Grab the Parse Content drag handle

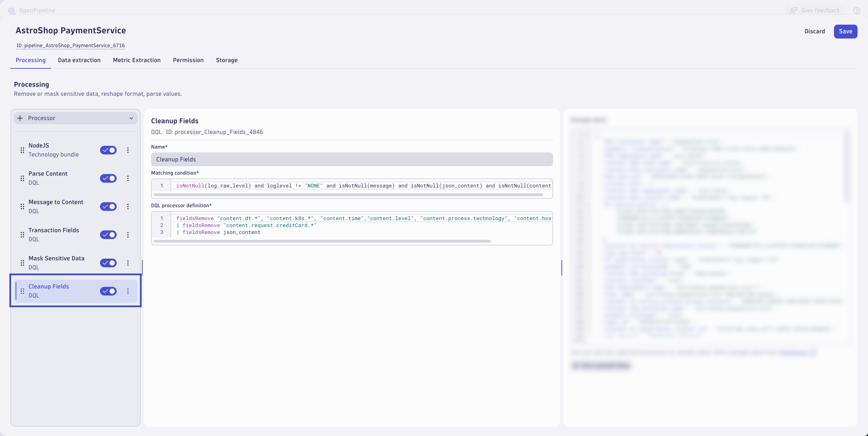pyautogui.click(x=22, y=178)
